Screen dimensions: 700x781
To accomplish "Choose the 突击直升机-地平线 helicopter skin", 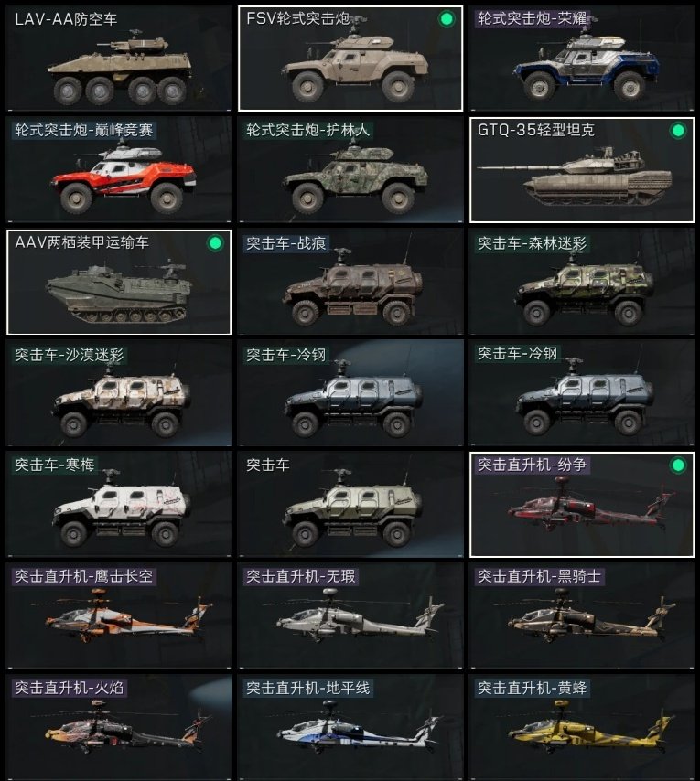I will click(x=350, y=727).
